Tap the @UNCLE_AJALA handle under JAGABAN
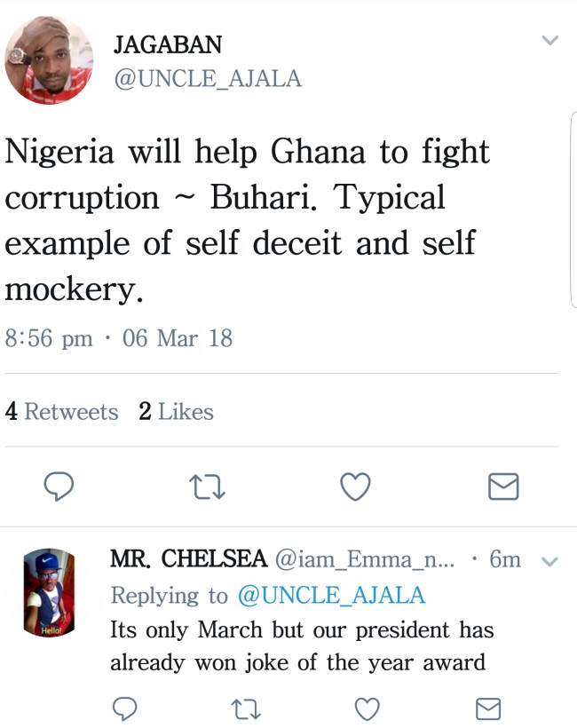Screen dimensions: 577x728 click(207, 79)
